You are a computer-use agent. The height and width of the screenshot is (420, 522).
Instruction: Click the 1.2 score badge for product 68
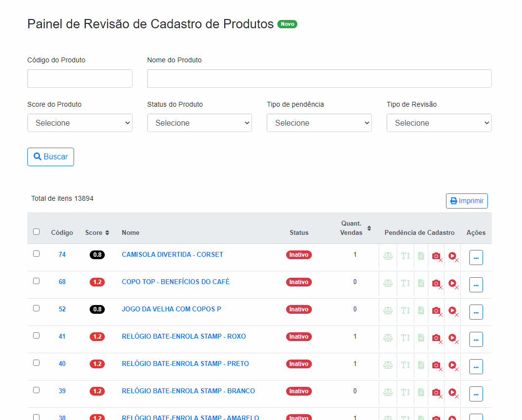point(97,282)
